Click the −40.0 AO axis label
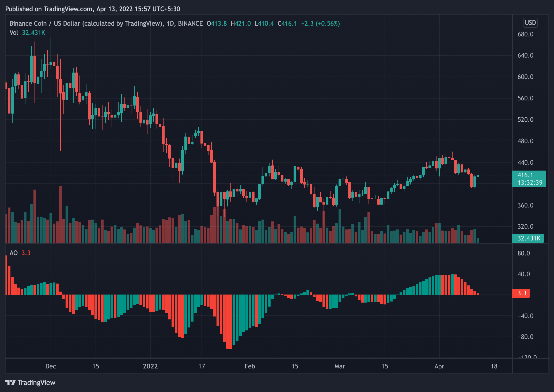 [x=525, y=316]
